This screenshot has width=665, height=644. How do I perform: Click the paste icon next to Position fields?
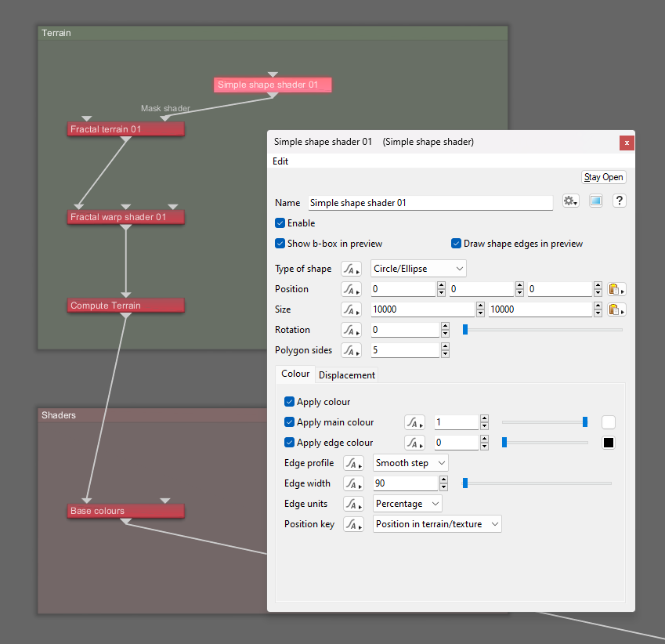point(616,288)
